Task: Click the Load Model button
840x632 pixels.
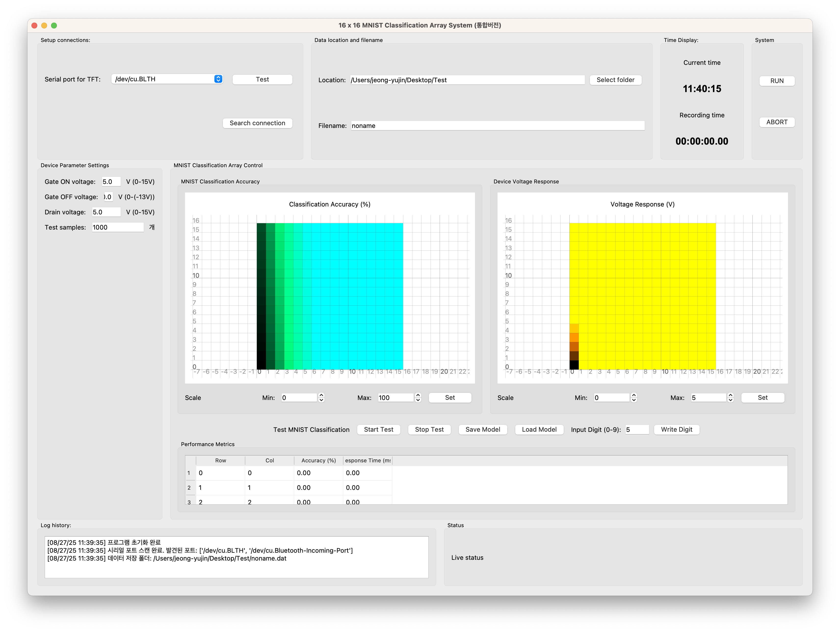Action: pyautogui.click(x=539, y=429)
